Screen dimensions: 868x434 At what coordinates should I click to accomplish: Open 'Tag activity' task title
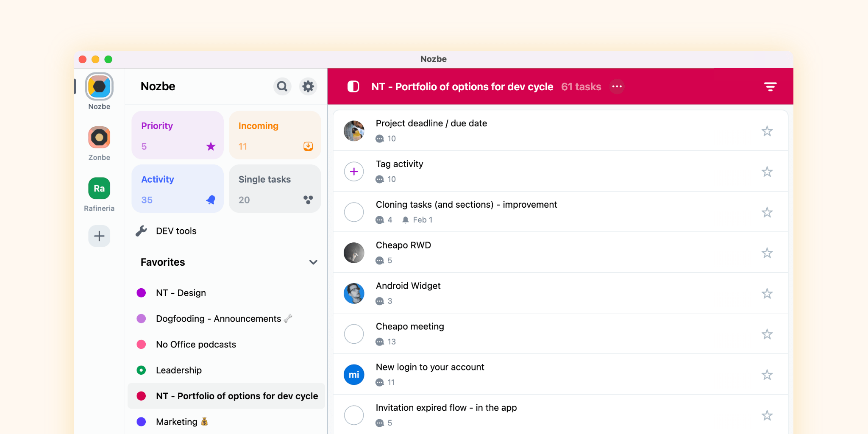point(400,164)
